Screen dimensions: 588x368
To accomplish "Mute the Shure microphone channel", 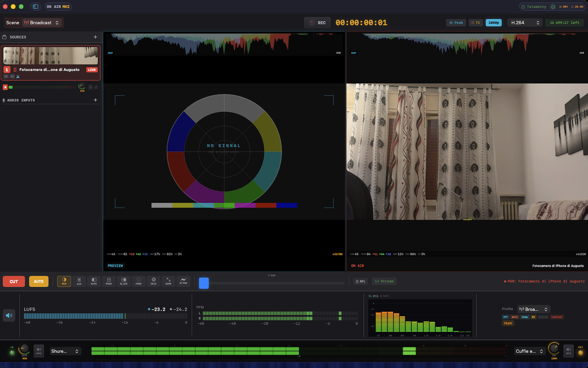I will click(39, 351).
